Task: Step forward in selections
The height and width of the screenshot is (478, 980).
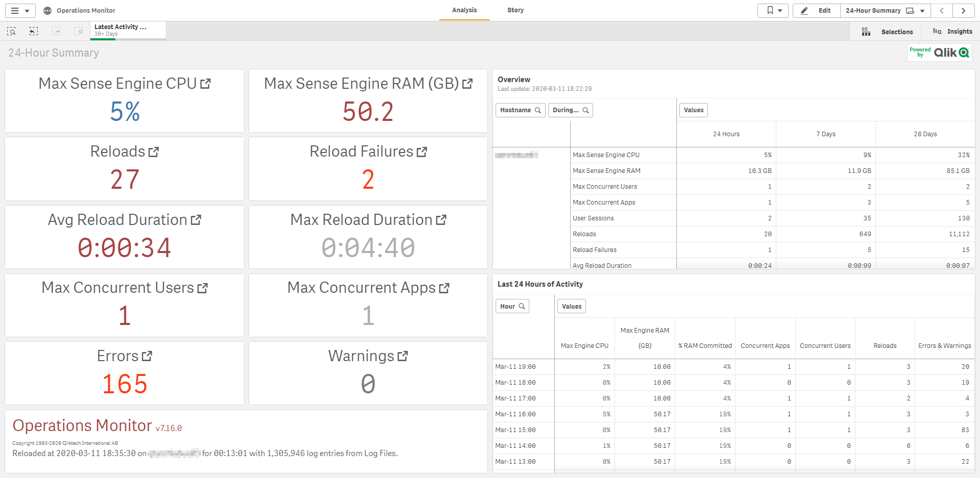Action: (x=56, y=32)
